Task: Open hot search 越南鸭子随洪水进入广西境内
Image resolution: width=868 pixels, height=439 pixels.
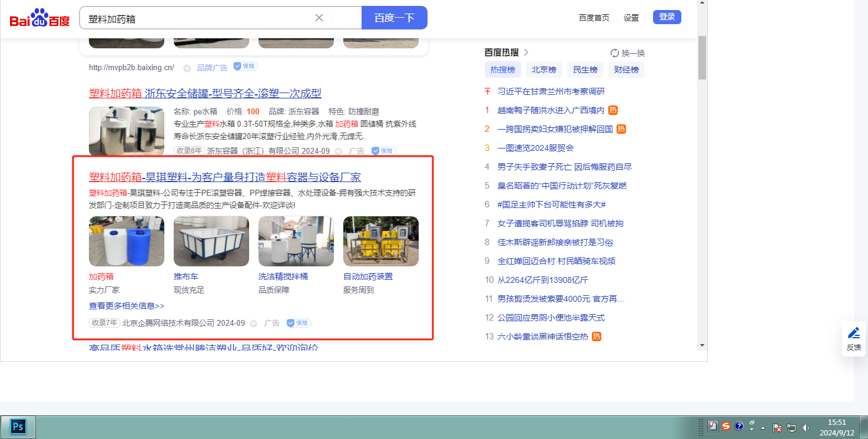Action: [x=551, y=110]
